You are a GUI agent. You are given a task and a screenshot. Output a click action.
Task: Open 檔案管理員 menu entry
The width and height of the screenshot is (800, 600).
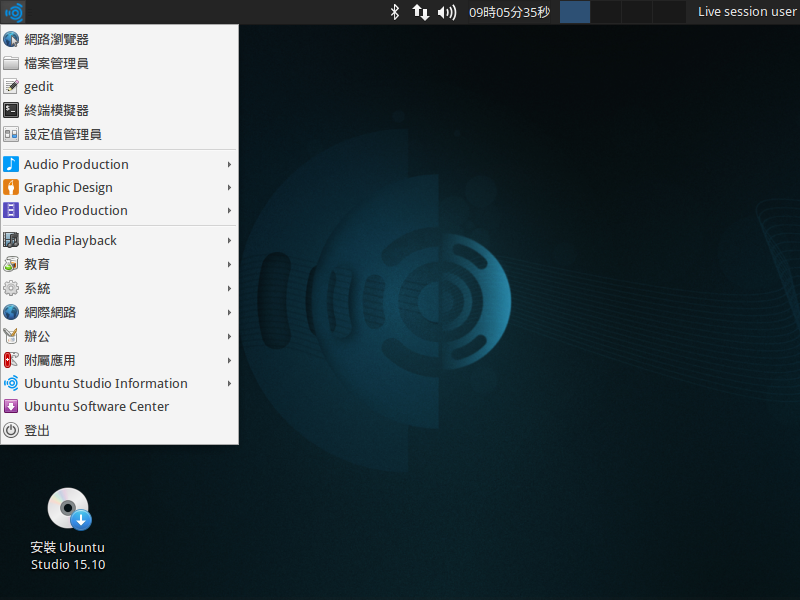(119, 63)
